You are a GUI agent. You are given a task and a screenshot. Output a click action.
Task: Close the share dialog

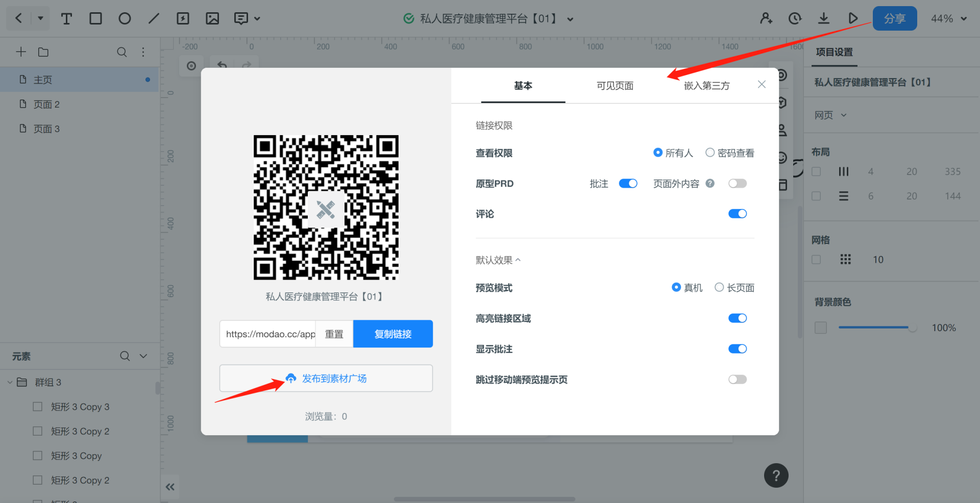click(762, 84)
